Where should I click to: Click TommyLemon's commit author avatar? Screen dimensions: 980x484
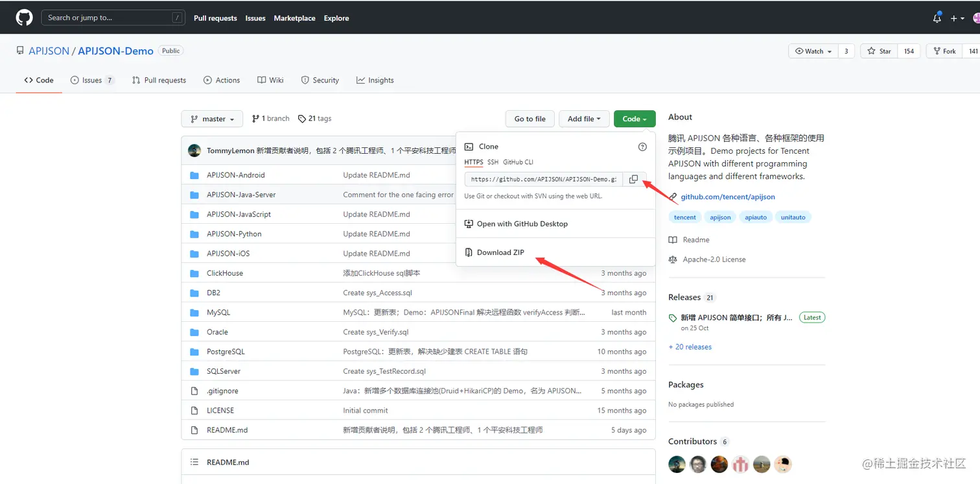194,151
